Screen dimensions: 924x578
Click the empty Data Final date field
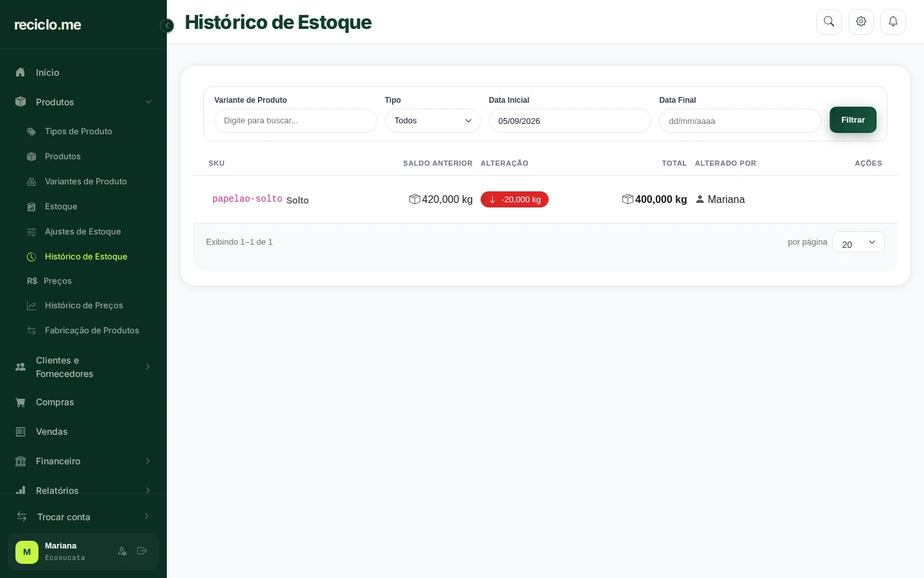pos(740,121)
